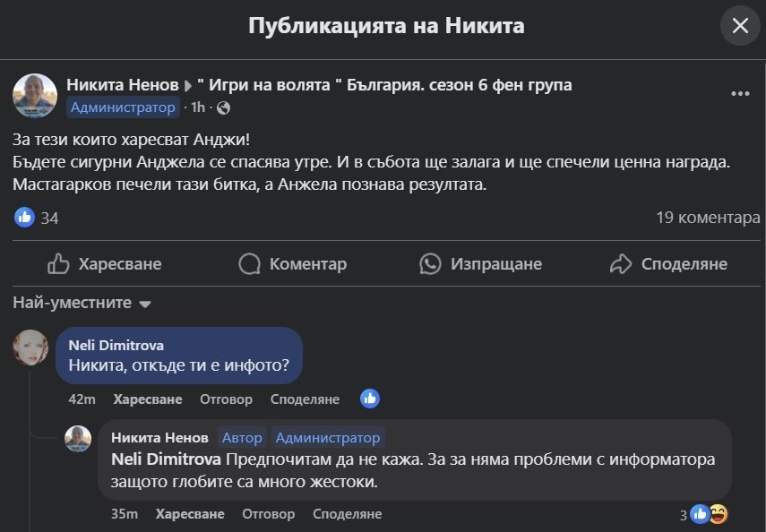The width and height of the screenshot is (766, 532).
Task: Share the post with Споделяне arrow
Action: coord(667,264)
